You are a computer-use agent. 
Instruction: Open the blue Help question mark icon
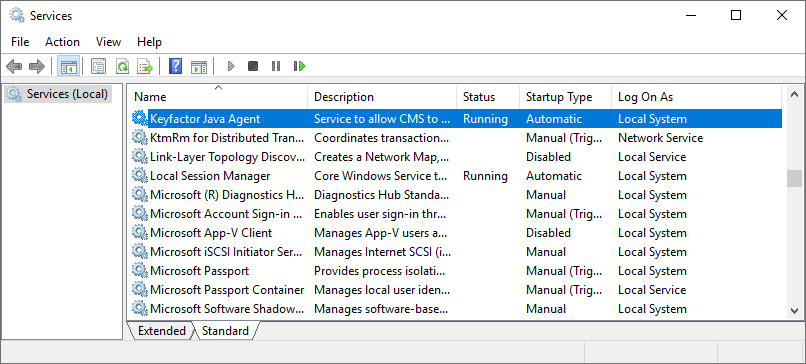[x=175, y=66]
